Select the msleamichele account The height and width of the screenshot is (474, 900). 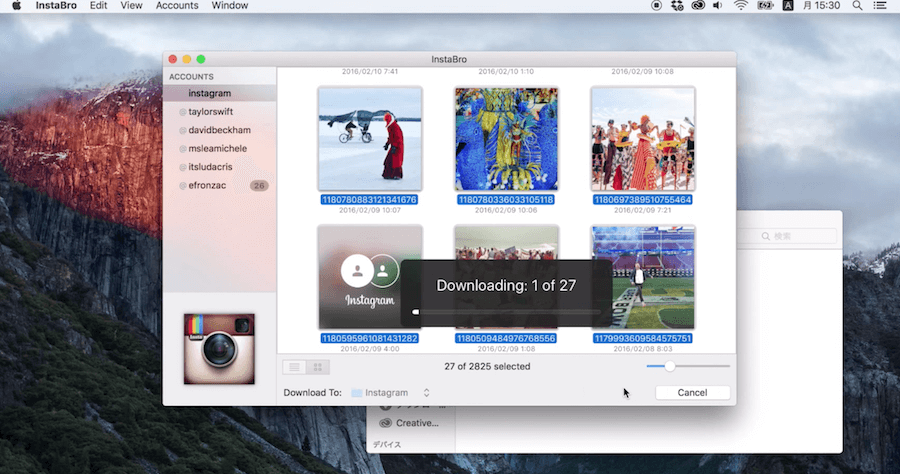coord(219,148)
